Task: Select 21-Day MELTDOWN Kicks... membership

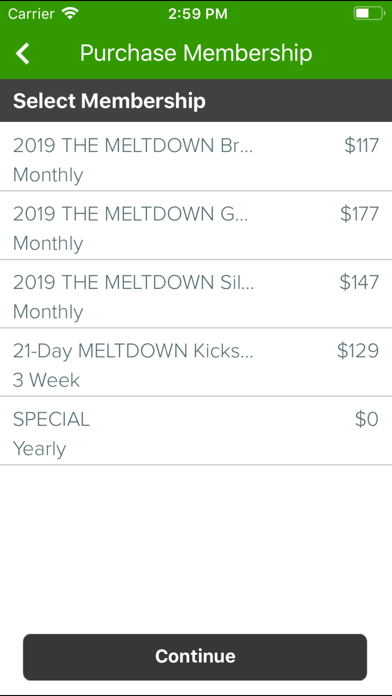Action: [x=196, y=362]
